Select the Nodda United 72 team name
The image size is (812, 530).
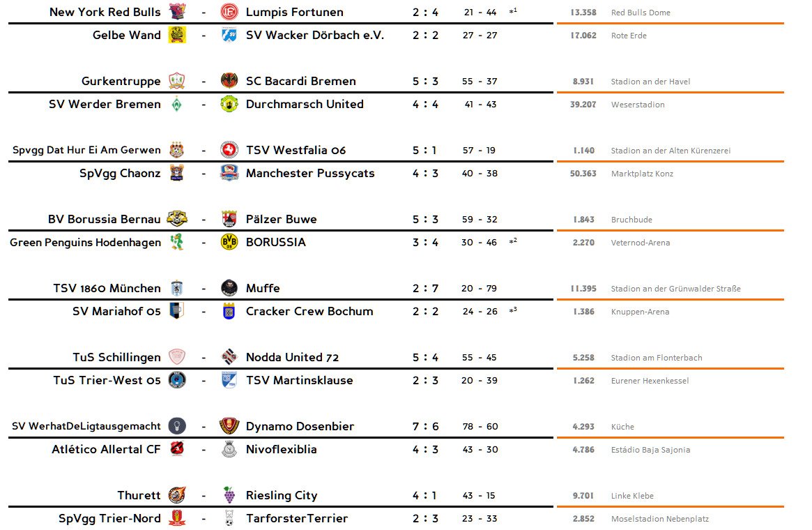(292, 358)
